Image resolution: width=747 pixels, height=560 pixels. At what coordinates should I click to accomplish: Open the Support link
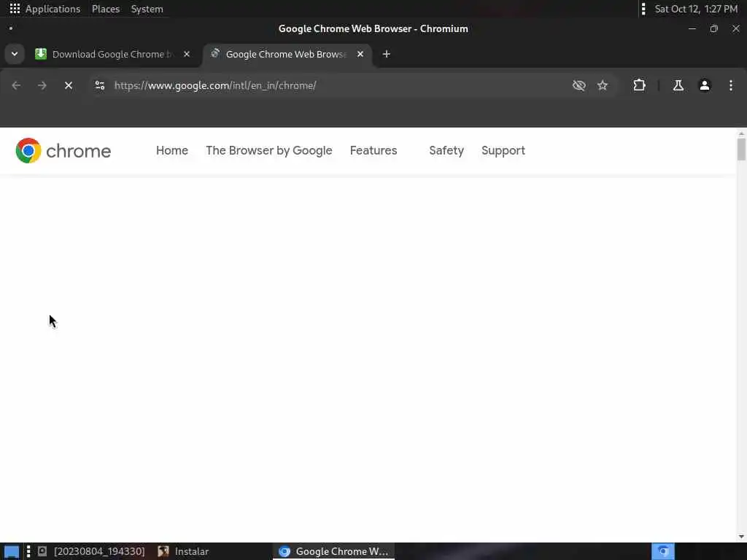[x=503, y=150]
